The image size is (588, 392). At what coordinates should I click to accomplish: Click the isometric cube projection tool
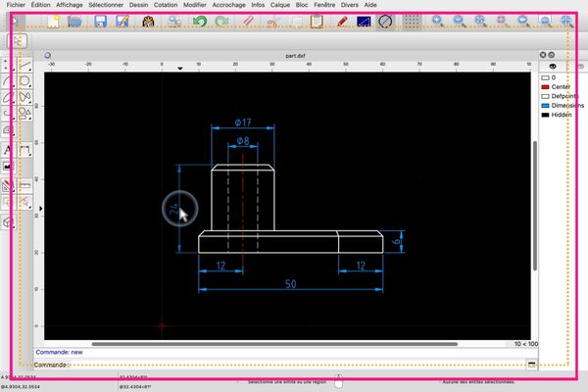[8, 222]
